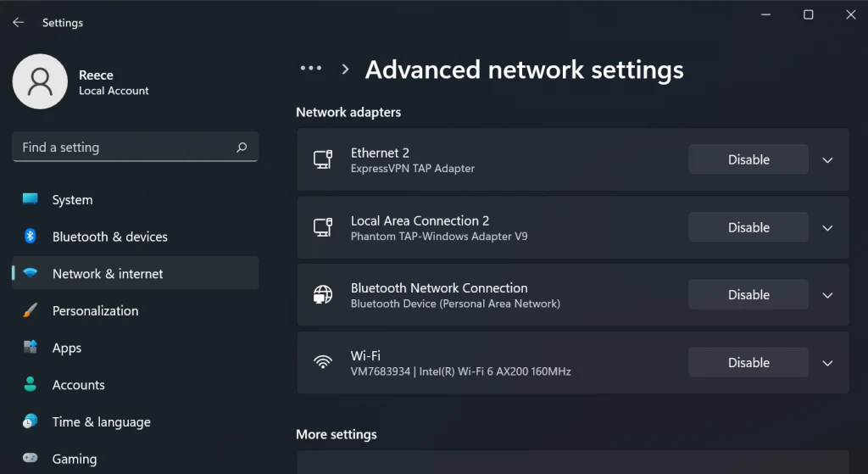The image size is (868, 474).
Task: Disable the Wi-Fi adapter
Action: 748,363
